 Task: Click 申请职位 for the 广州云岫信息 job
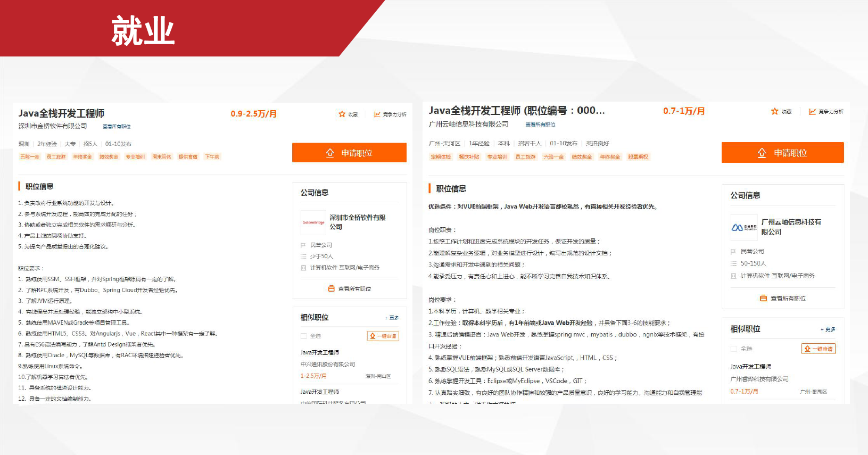click(782, 153)
